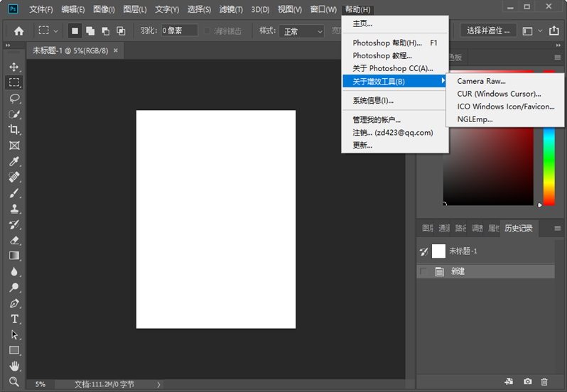The image size is (567, 392).
Task: Open the 文件(F) menu
Action: point(41,9)
